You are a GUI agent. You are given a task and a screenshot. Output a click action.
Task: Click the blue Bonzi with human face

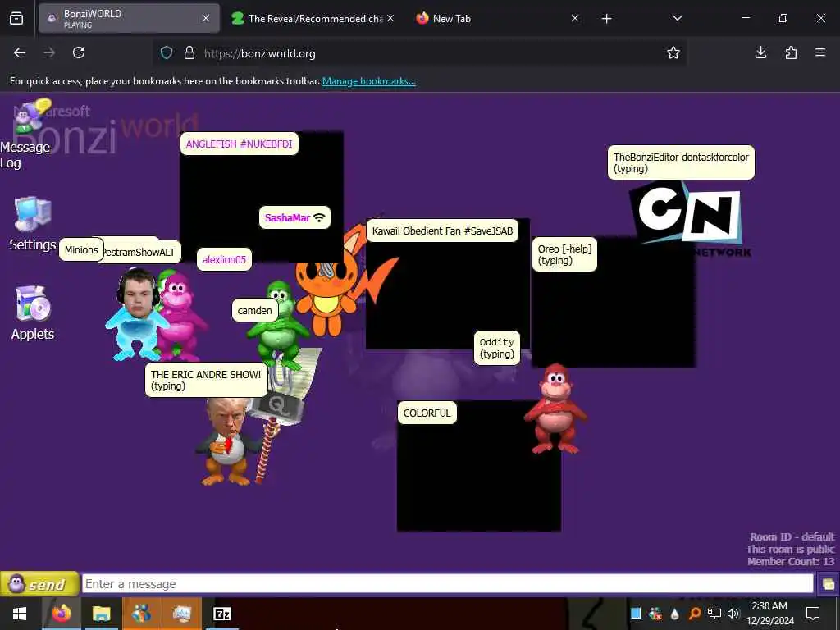tap(136, 314)
